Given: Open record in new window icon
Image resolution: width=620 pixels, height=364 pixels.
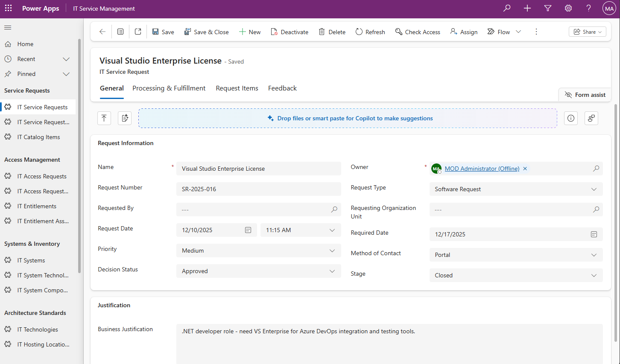Looking at the screenshot, I should 138,32.
